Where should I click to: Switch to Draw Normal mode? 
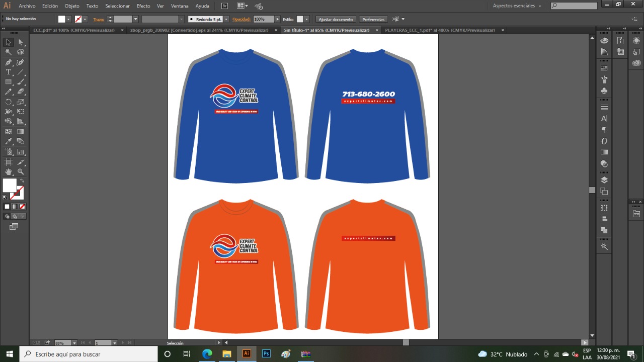pyautogui.click(x=7, y=217)
